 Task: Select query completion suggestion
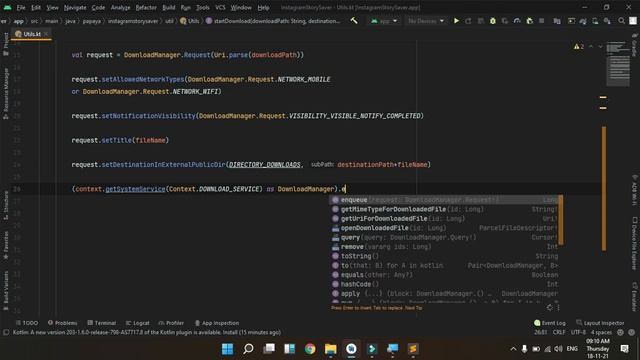coord(444,237)
